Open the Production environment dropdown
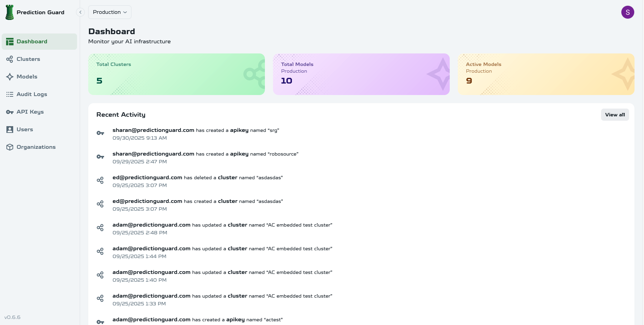The image size is (644, 325). pos(110,12)
